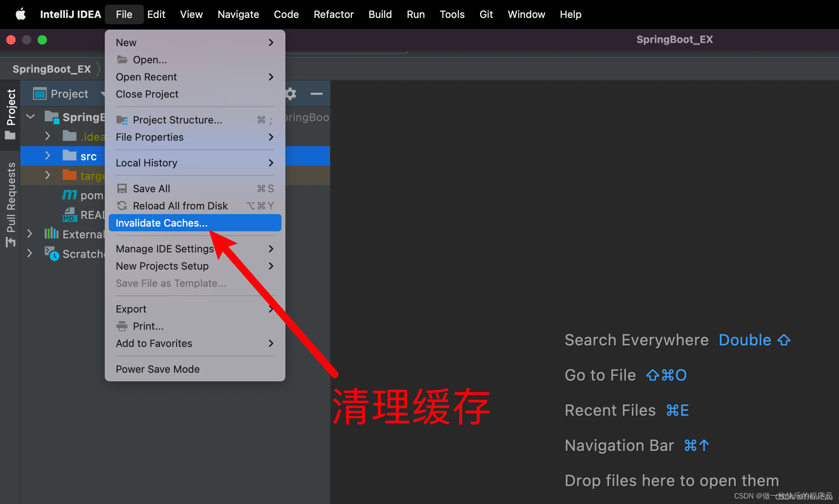The height and width of the screenshot is (504, 839).
Task: Hide the Project panel with minus icon
Action: click(316, 94)
